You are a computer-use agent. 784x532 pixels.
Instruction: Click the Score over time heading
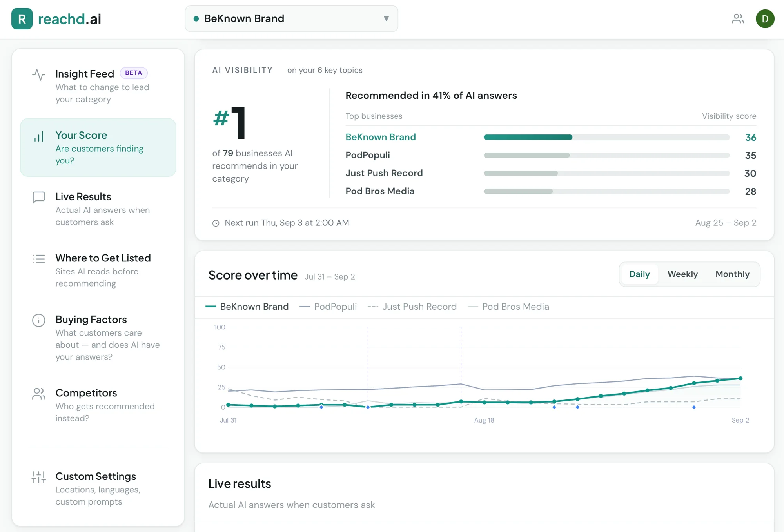(x=253, y=275)
